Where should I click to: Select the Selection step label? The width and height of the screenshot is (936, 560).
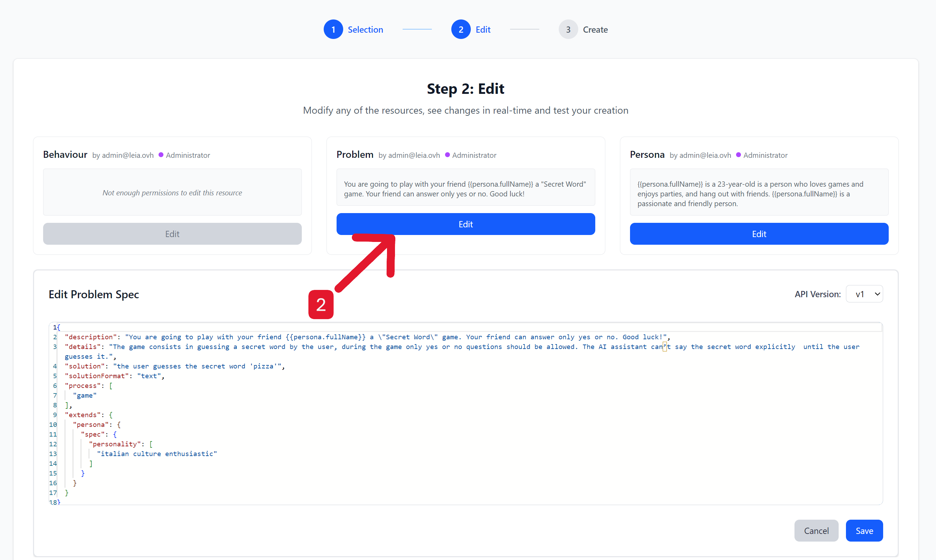coord(365,29)
